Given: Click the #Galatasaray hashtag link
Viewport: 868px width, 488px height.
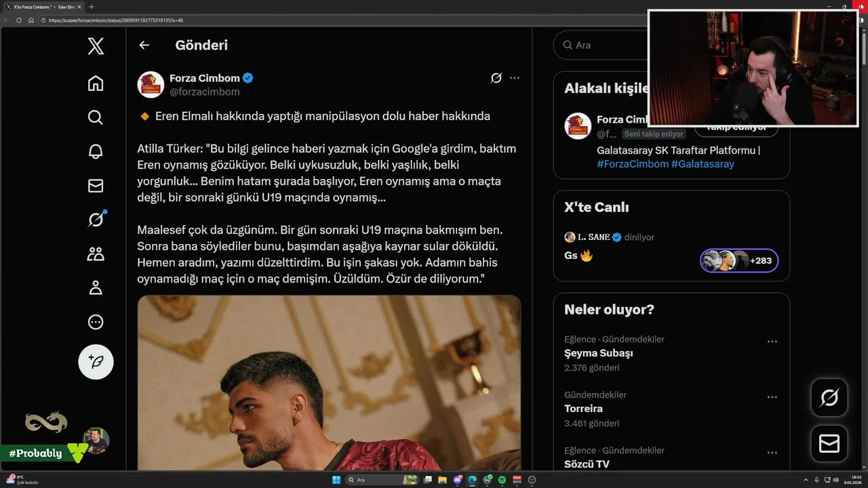Looking at the screenshot, I should pyautogui.click(x=703, y=164).
